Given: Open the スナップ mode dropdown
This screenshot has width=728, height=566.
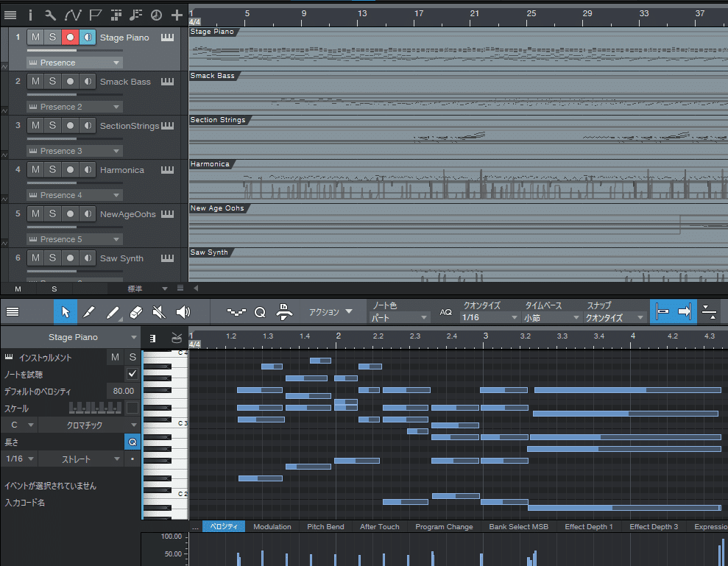Looking at the screenshot, I should (613, 317).
